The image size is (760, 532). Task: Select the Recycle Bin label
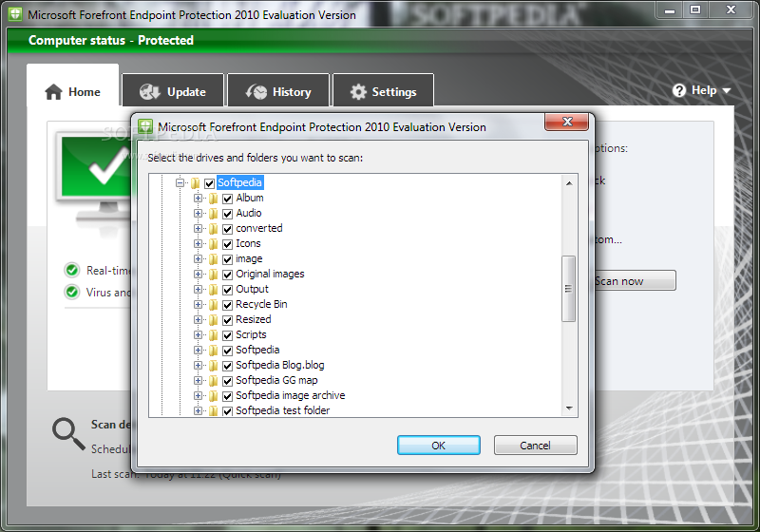tap(261, 304)
